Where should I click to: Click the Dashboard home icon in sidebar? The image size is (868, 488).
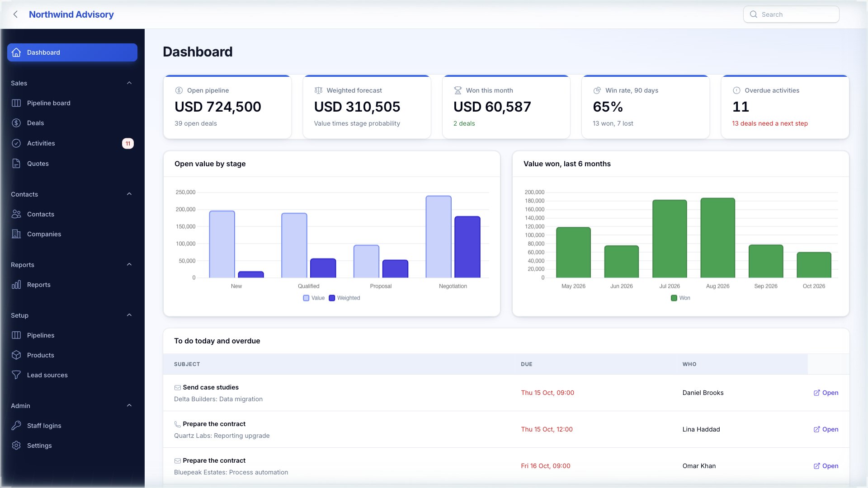click(16, 52)
